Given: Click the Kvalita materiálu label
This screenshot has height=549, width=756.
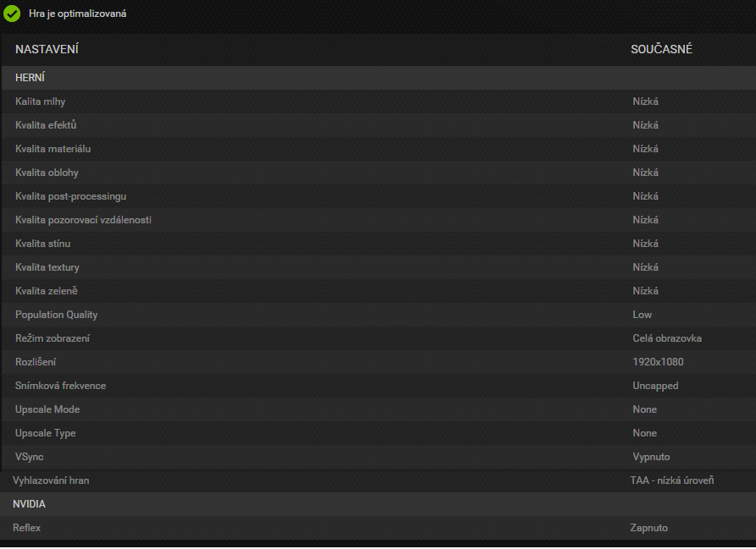Looking at the screenshot, I should [x=52, y=149].
